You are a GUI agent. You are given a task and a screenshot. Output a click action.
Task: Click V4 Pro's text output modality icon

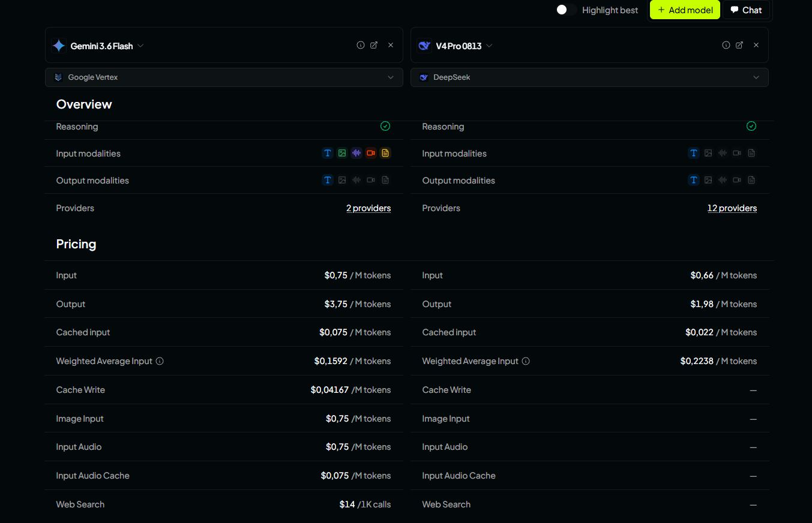coord(694,180)
